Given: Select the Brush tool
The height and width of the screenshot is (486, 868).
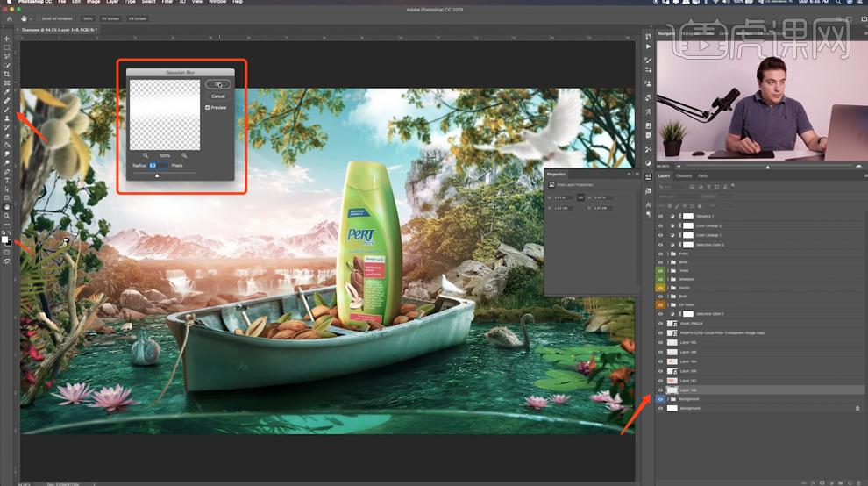Looking at the screenshot, I should click(x=7, y=110).
